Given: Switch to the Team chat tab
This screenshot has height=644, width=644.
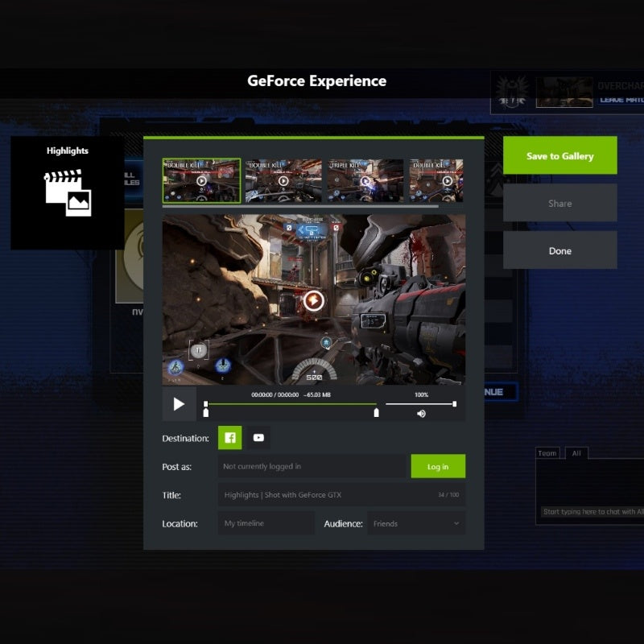Looking at the screenshot, I should (547, 453).
